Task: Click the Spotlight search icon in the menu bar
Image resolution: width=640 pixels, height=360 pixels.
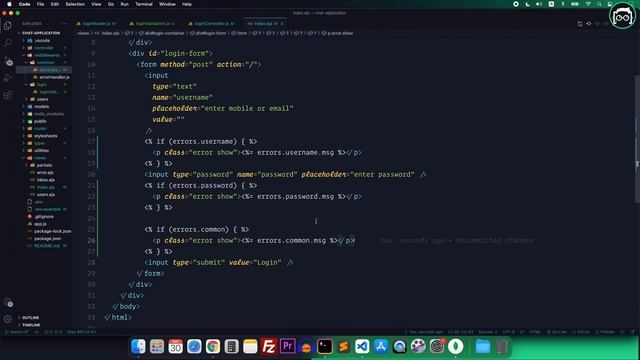Action: 599,4
